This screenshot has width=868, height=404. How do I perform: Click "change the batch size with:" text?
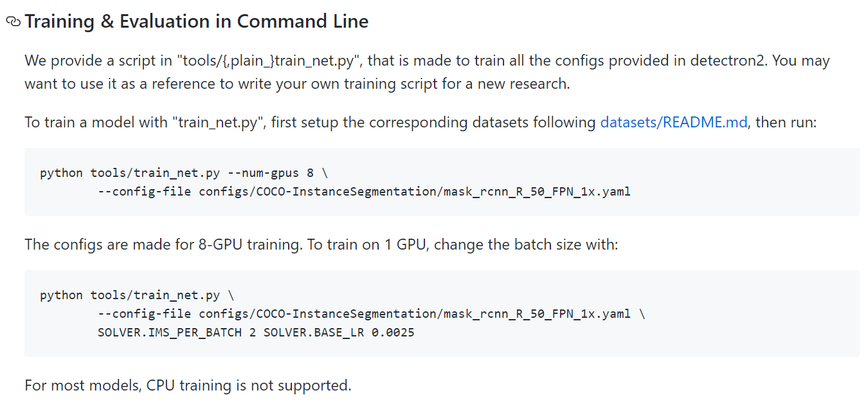[x=526, y=245]
